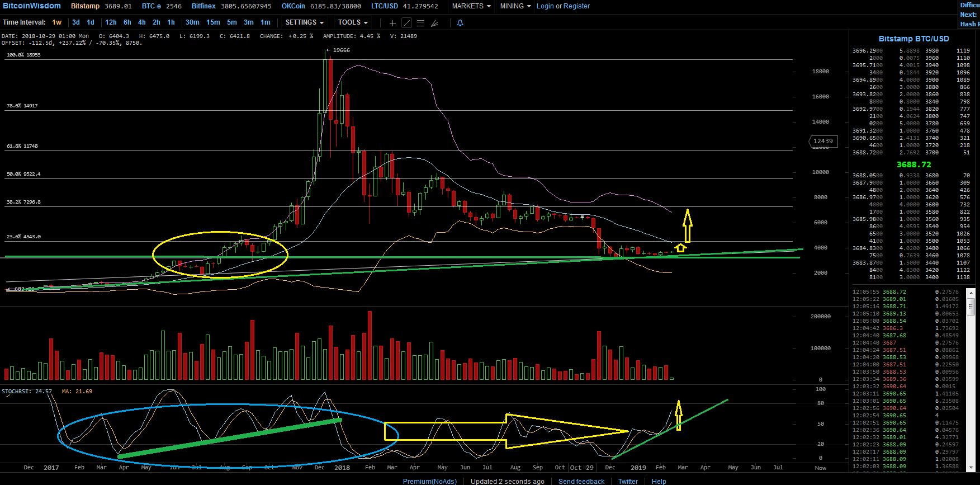Click the Now label on time axis

point(821,468)
